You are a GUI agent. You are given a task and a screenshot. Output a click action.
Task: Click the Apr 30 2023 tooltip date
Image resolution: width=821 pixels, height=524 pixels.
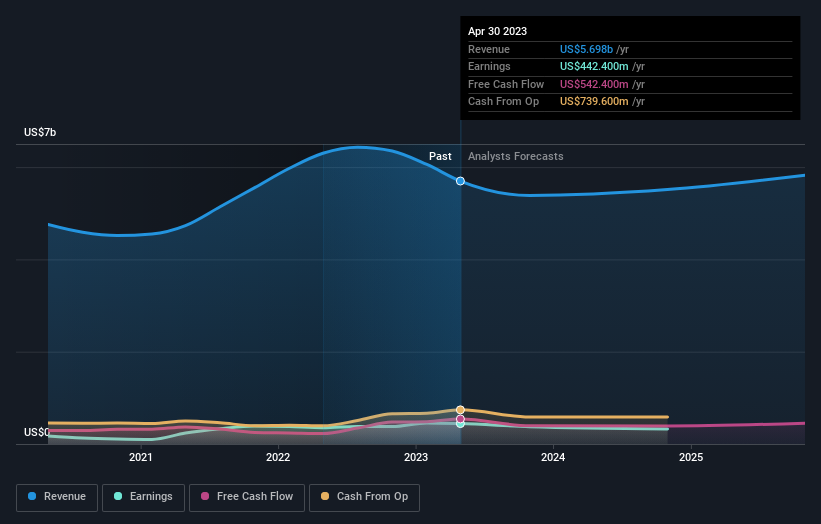coord(497,31)
